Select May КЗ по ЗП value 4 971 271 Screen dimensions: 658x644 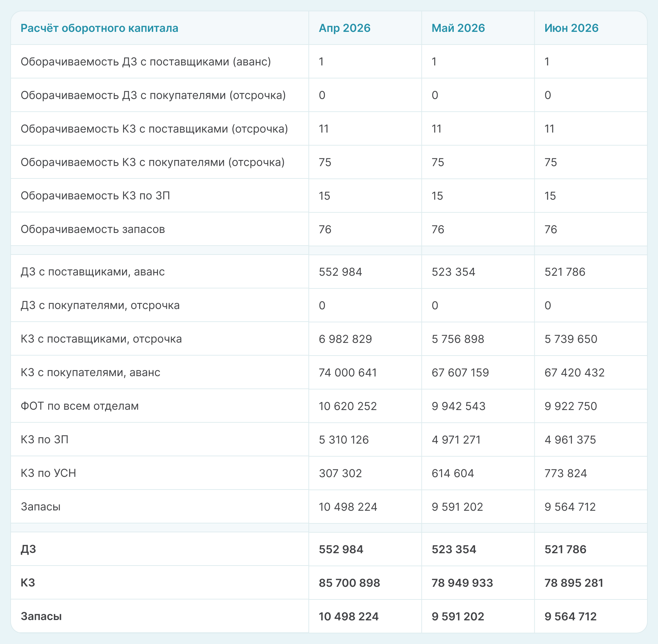[x=456, y=439]
